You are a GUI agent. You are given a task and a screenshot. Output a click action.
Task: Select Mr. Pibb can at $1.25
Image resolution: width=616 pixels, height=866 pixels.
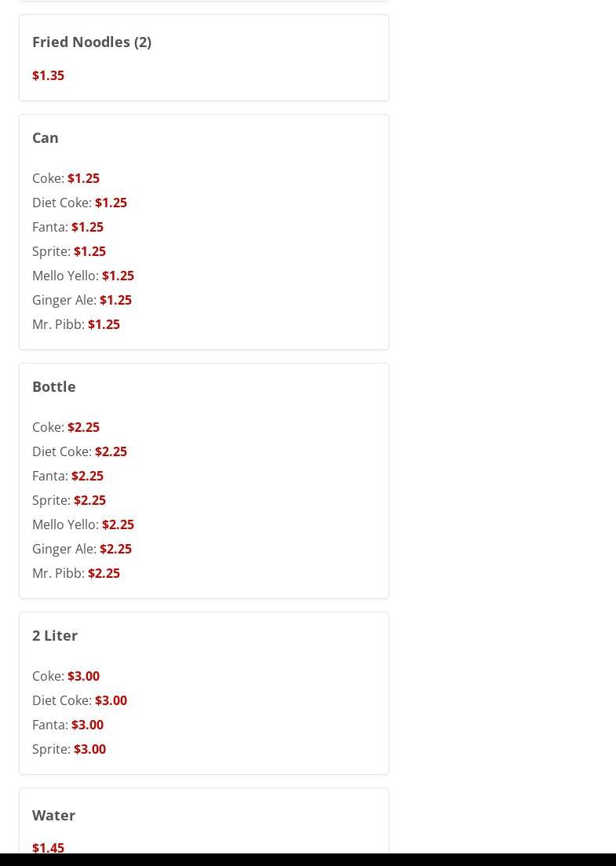76,324
